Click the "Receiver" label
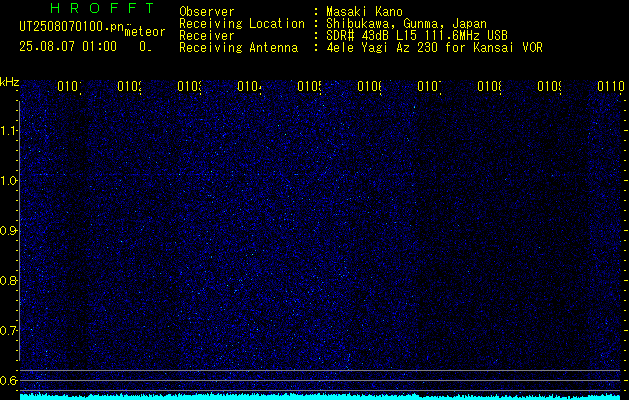Image resolution: width=629 pixels, height=400 pixels. pos(207,36)
